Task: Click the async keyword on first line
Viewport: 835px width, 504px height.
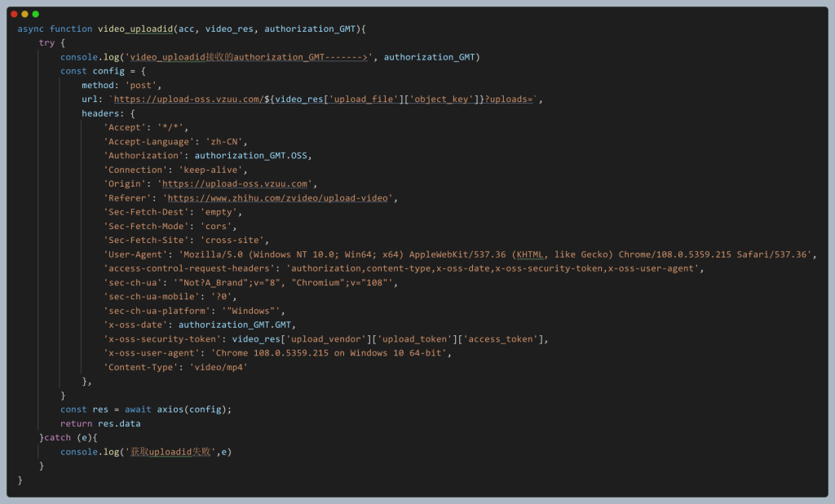Action: pyautogui.click(x=30, y=29)
